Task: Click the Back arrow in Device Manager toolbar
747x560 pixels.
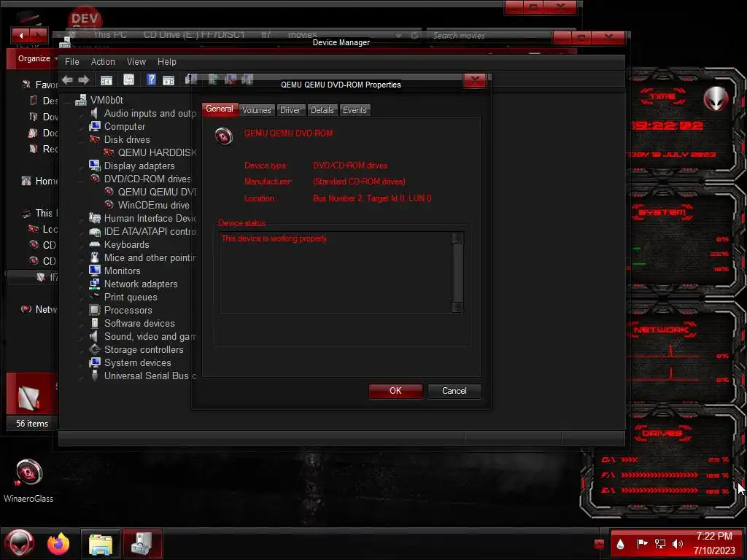Action: point(67,80)
